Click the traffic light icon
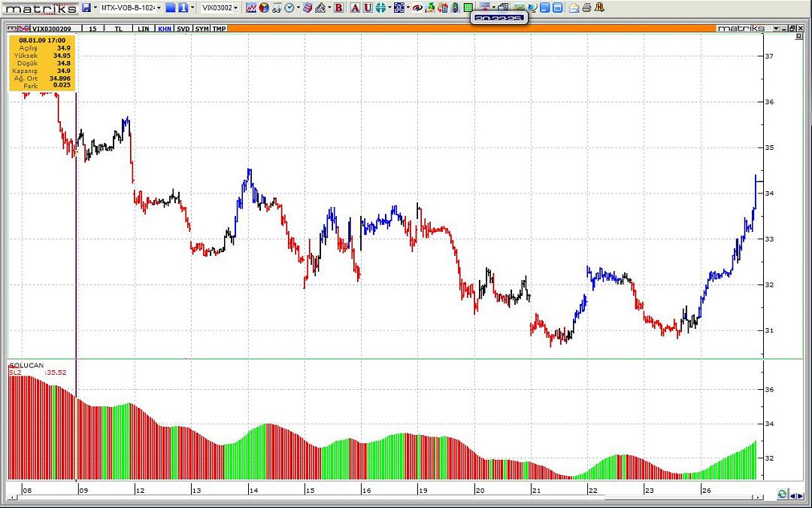 point(456,8)
